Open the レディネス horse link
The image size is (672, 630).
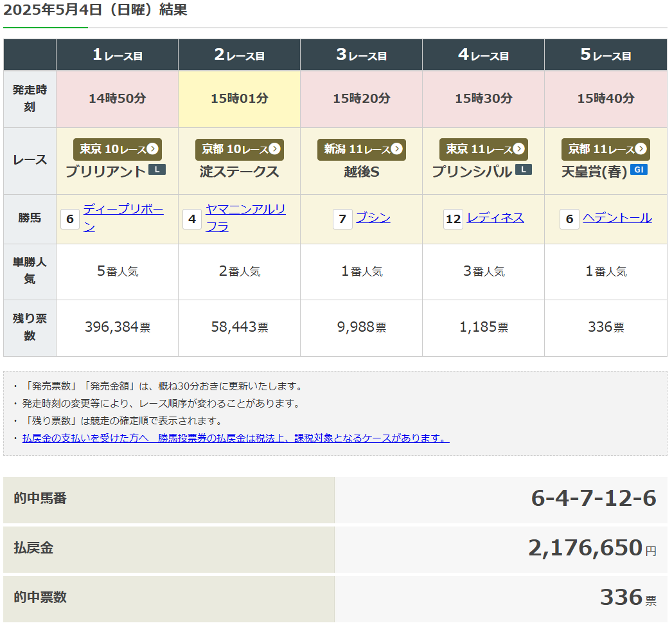tap(495, 218)
